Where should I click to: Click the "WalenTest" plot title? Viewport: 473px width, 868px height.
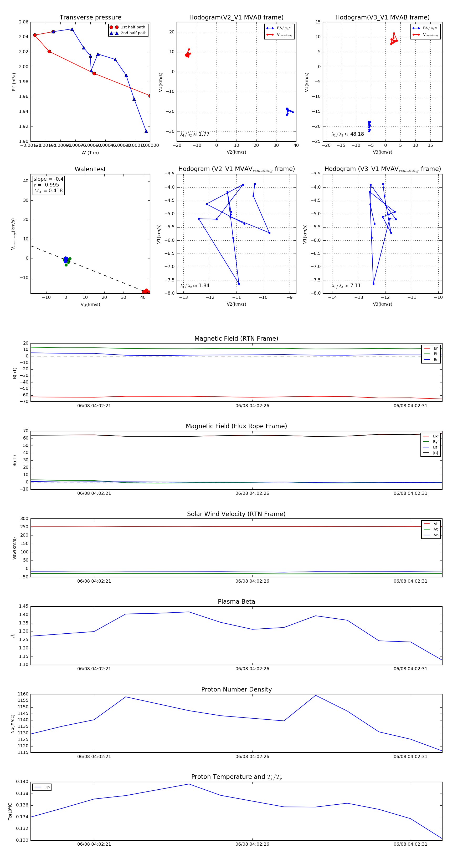(x=90, y=169)
